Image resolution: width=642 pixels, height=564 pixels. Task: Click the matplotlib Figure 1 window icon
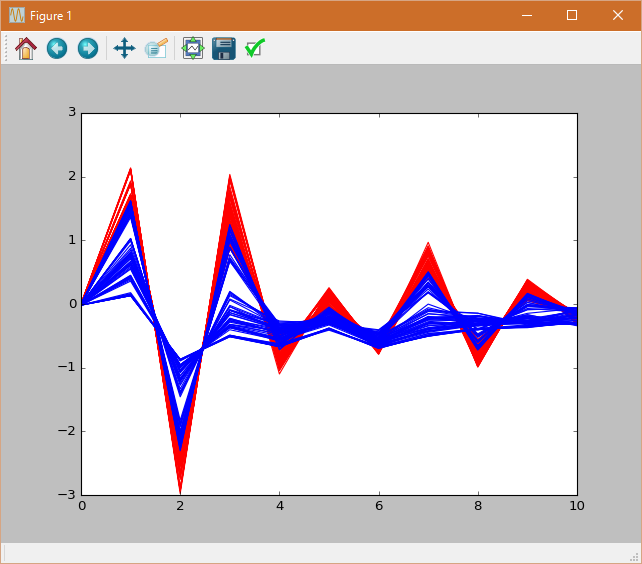[x=17, y=16]
